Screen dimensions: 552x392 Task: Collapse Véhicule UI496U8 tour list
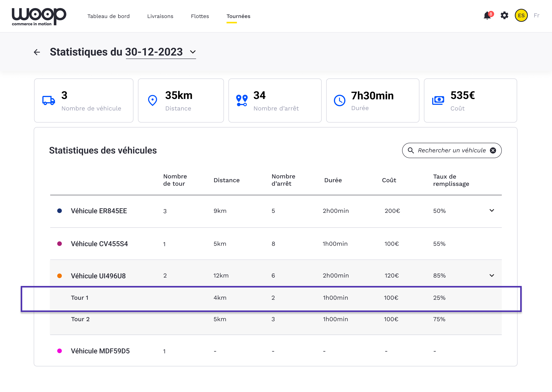click(492, 275)
